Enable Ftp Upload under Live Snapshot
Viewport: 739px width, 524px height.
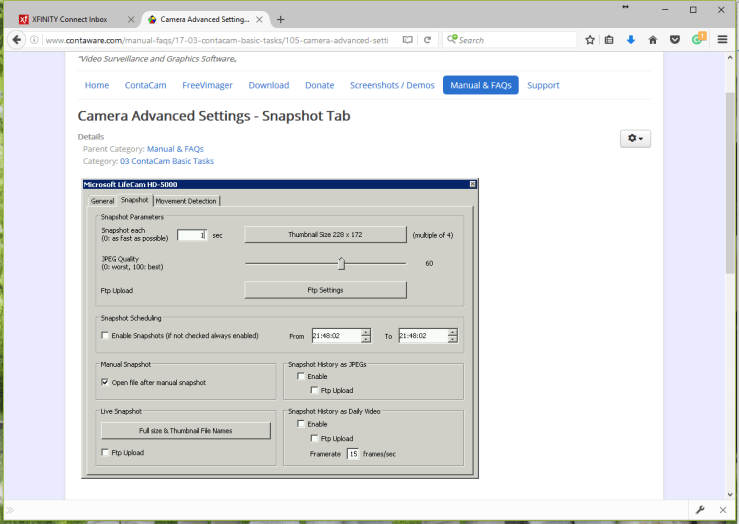(x=106, y=453)
